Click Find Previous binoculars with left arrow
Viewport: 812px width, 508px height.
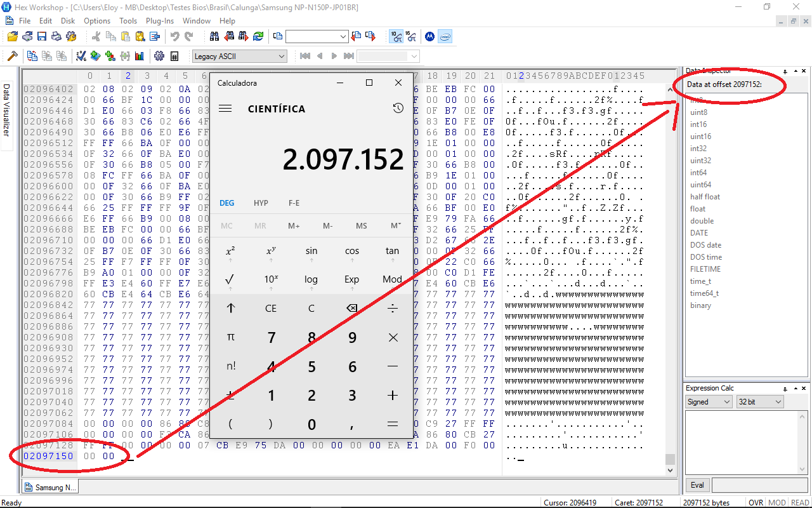[x=229, y=36]
